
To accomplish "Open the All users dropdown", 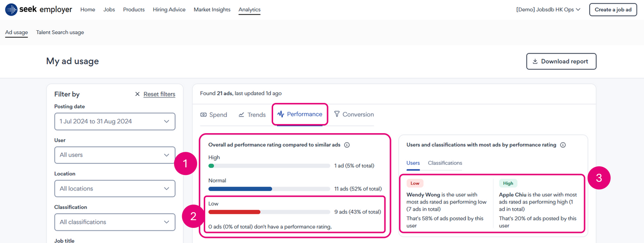I will pyautogui.click(x=115, y=155).
